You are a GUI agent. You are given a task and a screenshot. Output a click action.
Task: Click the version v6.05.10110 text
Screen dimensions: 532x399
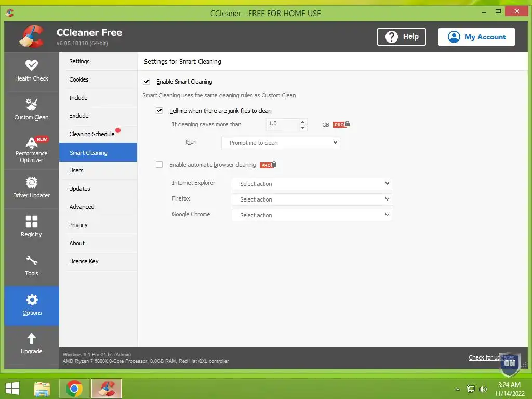click(x=82, y=43)
